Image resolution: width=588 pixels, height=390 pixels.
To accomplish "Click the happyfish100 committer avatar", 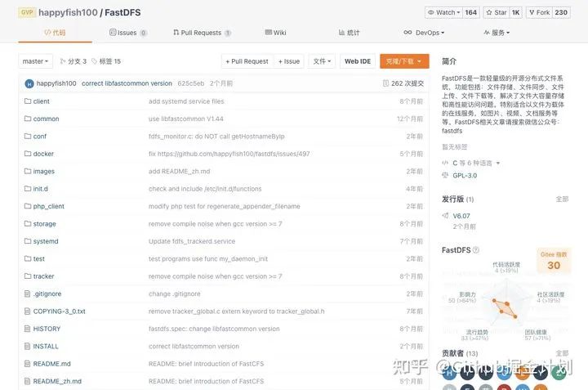I will point(29,83).
